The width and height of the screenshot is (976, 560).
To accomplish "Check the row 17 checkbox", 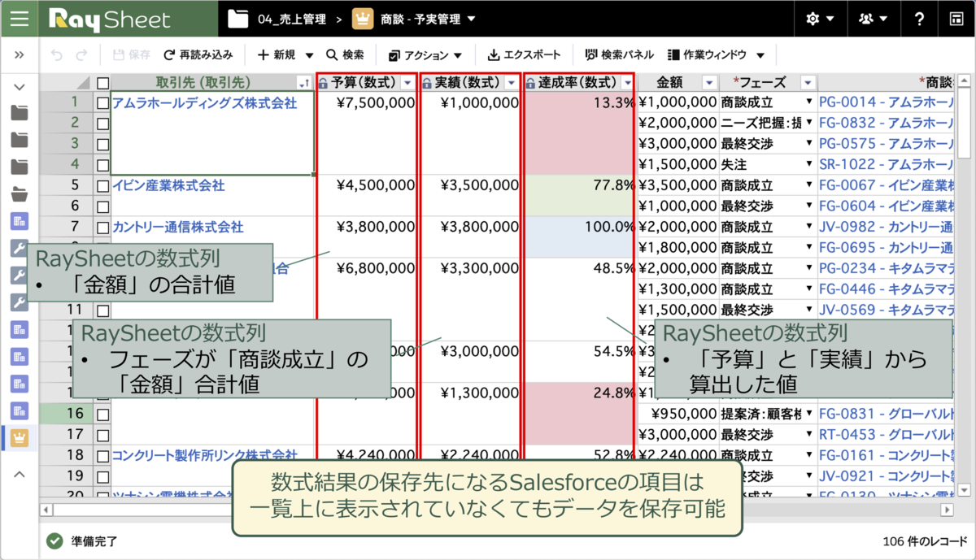I will click(102, 435).
